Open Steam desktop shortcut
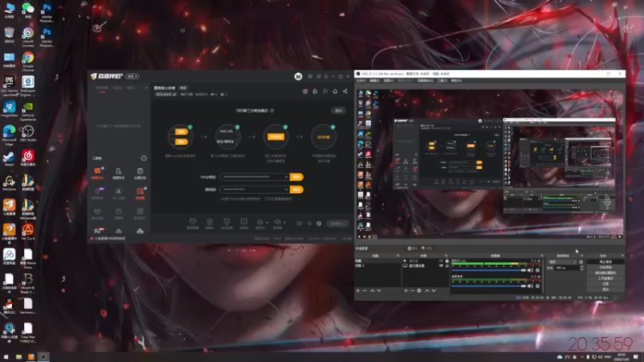This screenshot has width=644, height=362. (9, 158)
